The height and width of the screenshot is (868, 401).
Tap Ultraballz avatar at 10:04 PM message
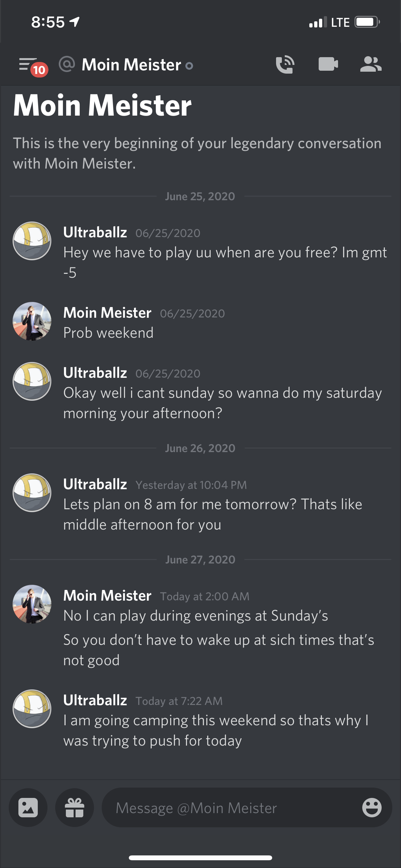[32, 493]
